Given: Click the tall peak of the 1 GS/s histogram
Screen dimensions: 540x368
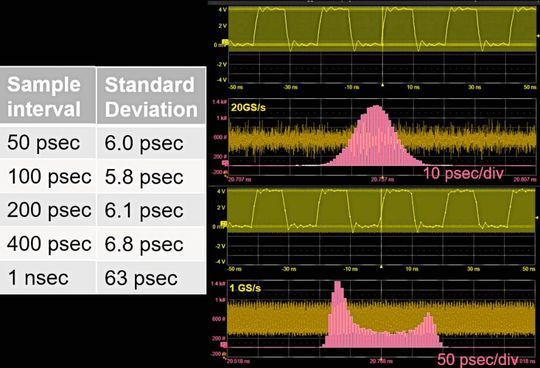Looking at the screenshot, I should (x=338, y=284).
